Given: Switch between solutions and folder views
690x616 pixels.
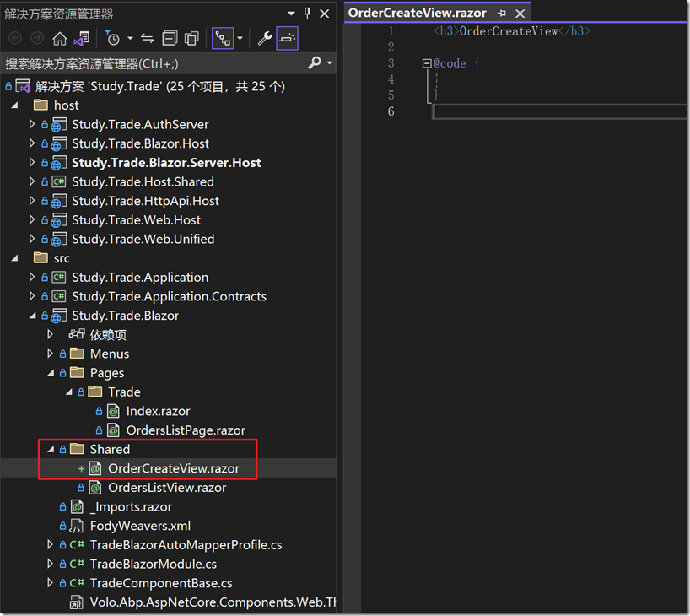Looking at the screenshot, I should [82, 39].
